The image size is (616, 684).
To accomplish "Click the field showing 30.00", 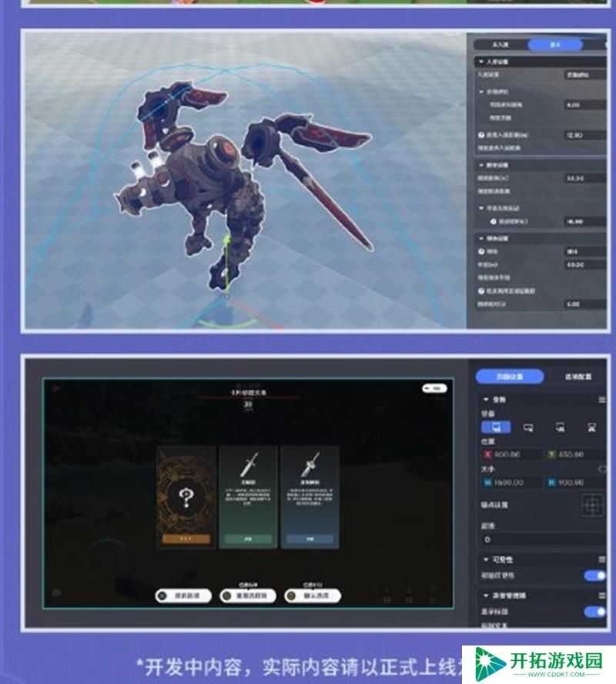I will (x=585, y=179).
